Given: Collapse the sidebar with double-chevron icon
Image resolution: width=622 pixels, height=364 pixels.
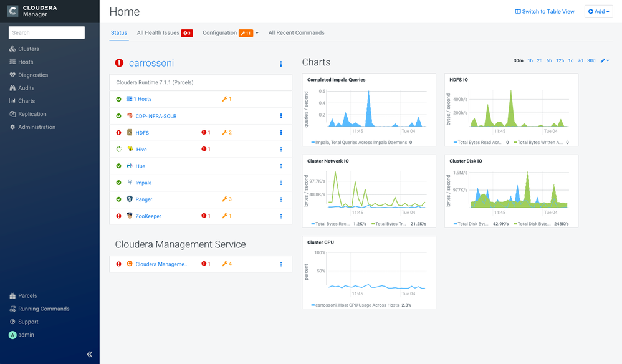Looking at the screenshot, I should point(90,354).
